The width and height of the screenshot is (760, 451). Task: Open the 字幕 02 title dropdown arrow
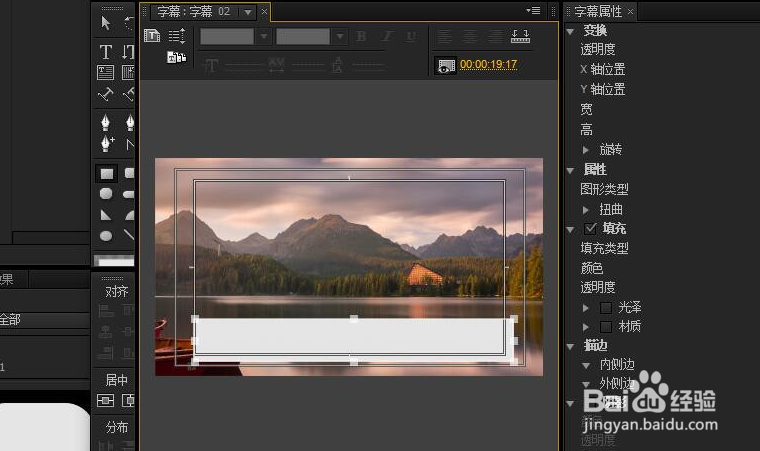248,12
